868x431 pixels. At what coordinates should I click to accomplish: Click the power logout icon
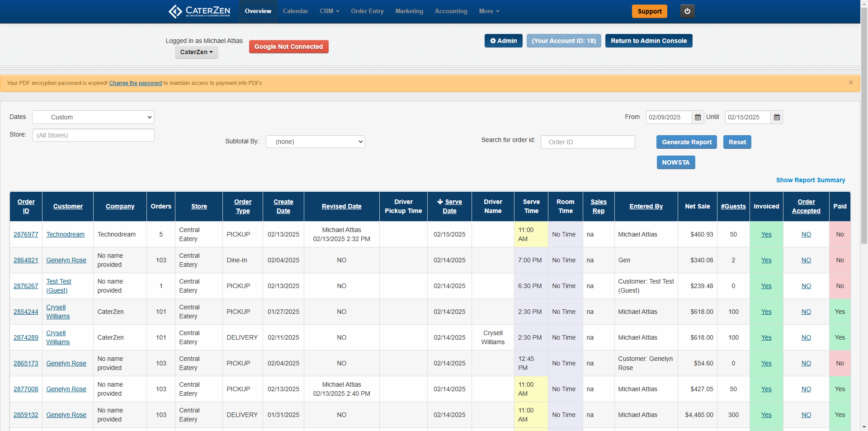pos(687,11)
